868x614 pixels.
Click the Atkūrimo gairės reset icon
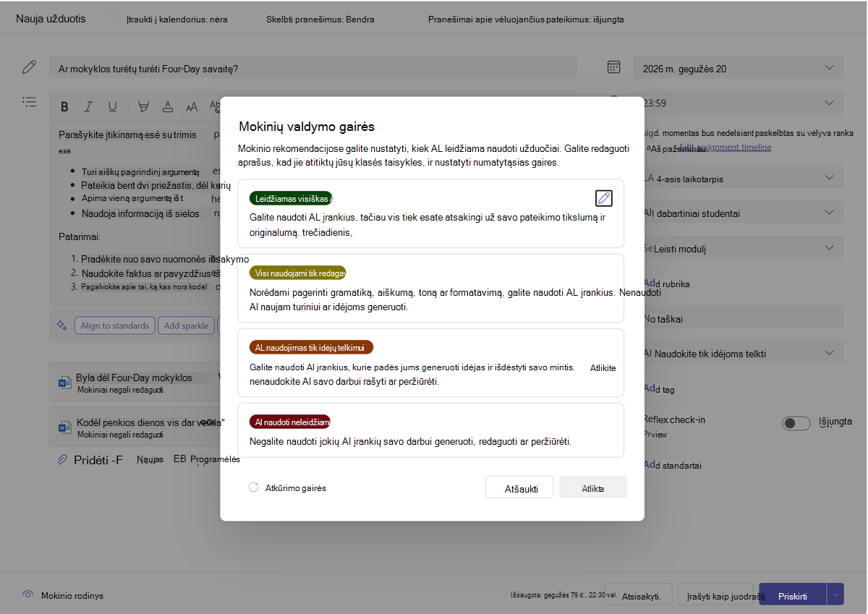click(254, 487)
